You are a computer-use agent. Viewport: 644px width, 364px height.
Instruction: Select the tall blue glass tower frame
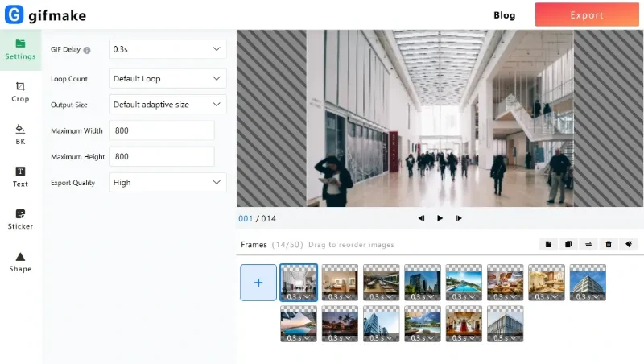point(381,324)
